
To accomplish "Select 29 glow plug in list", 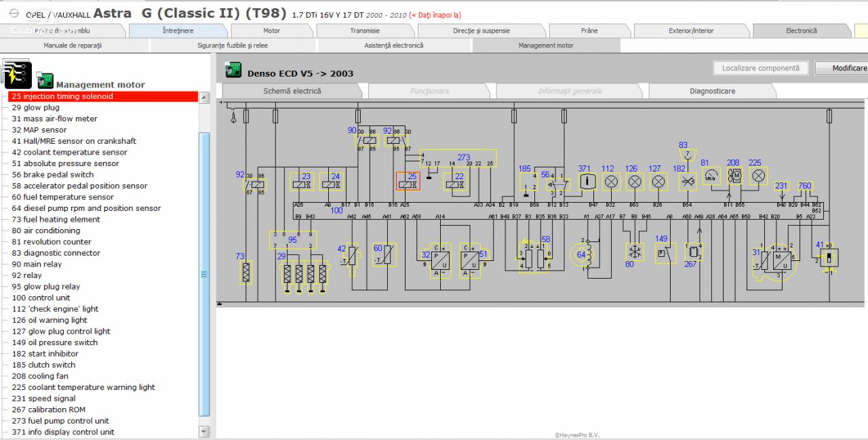I will click(x=36, y=107).
